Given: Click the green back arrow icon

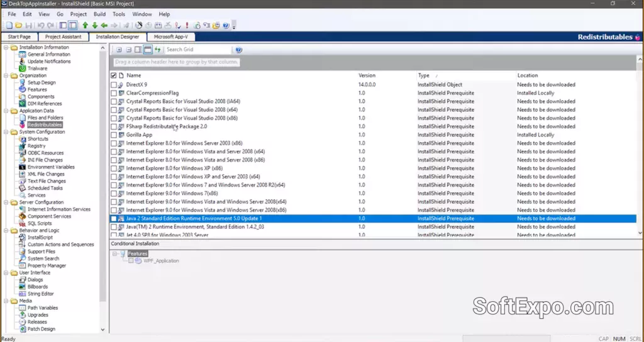Looking at the screenshot, I should point(104,25).
